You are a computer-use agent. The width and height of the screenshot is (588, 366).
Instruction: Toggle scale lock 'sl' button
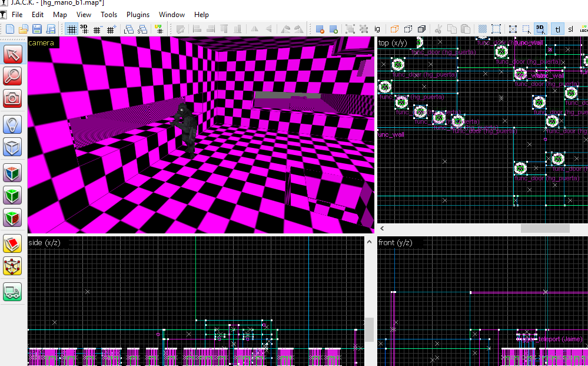click(571, 29)
